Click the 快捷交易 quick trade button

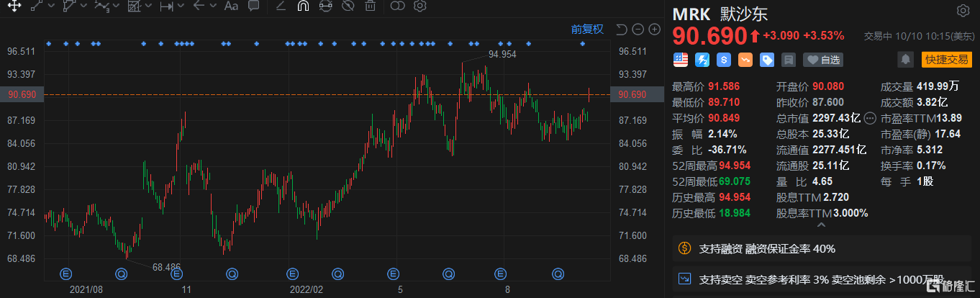pos(945,59)
